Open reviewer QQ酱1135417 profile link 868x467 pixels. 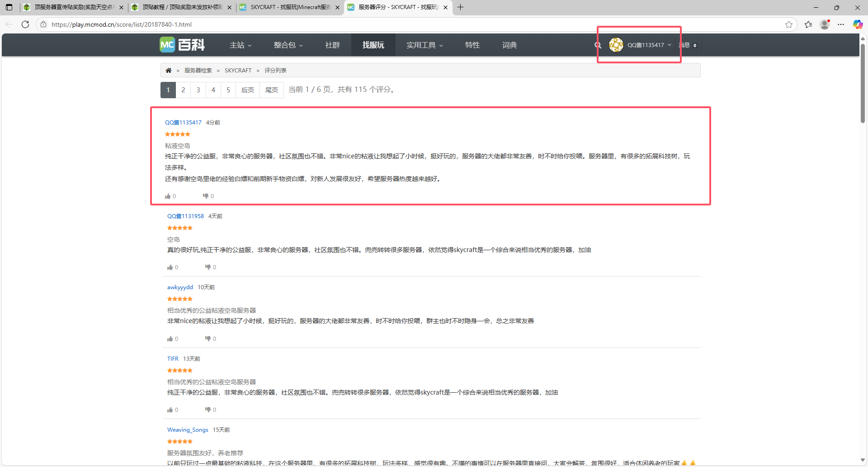(x=183, y=123)
